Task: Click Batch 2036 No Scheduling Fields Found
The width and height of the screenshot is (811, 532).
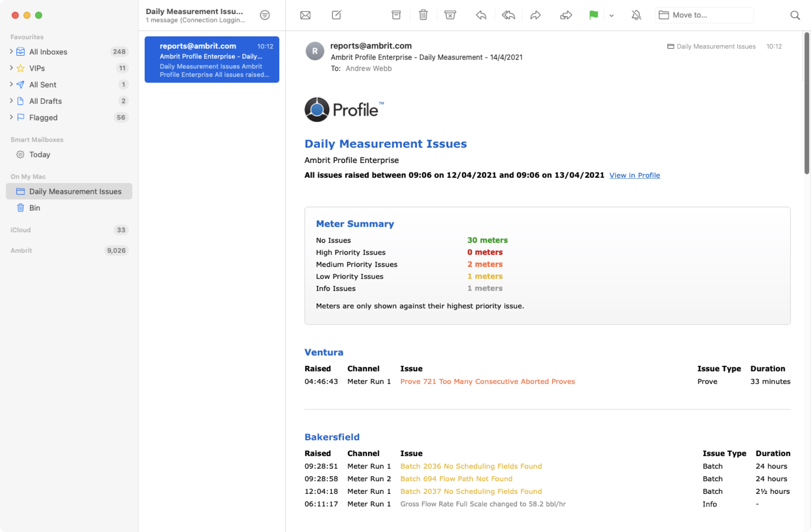Action: pyautogui.click(x=471, y=466)
